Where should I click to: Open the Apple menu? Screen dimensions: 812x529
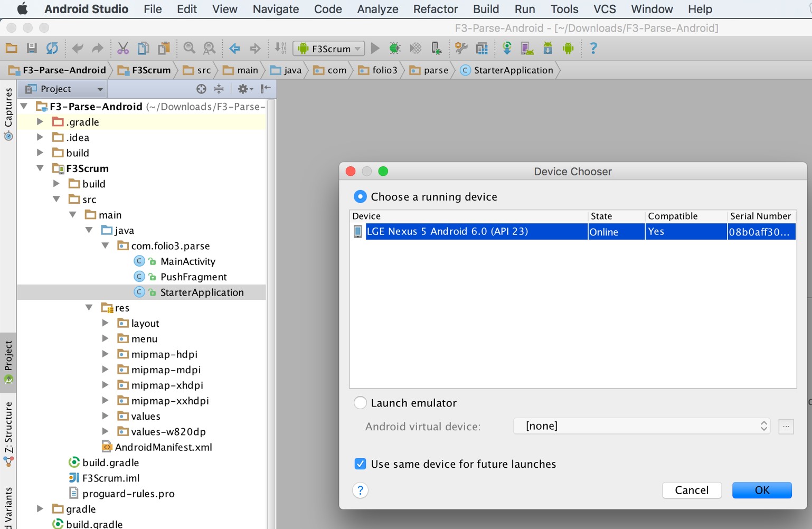click(x=22, y=9)
